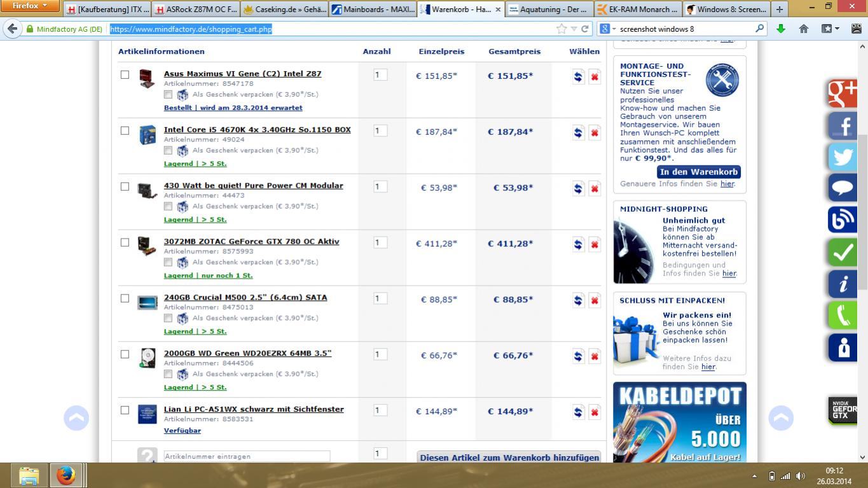Update icon for Crucial M500 row
Viewport: 868px width, 488px height.
(578, 300)
